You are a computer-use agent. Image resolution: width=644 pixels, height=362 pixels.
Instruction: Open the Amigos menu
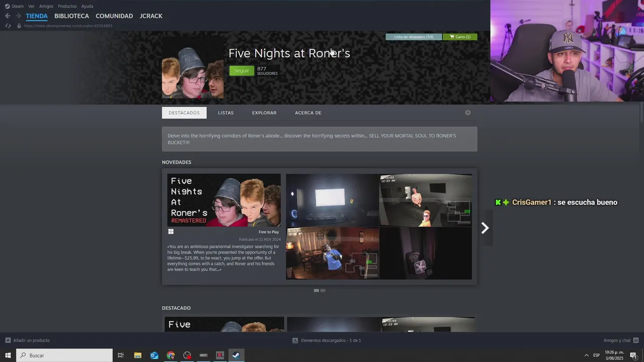(46, 6)
